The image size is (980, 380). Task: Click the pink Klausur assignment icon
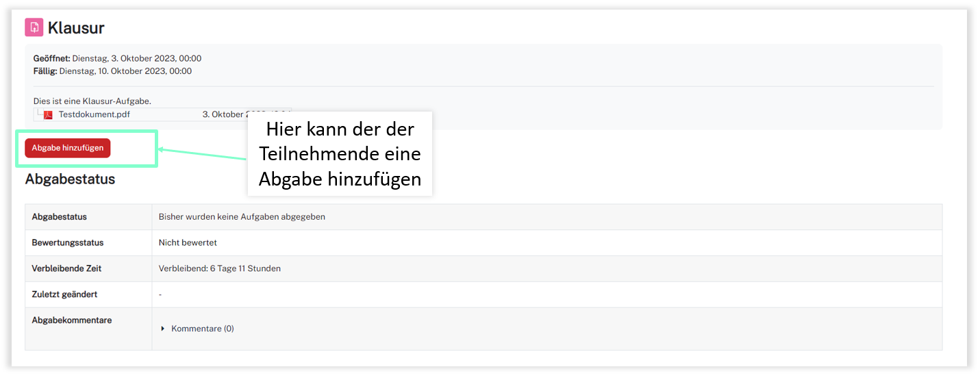(x=34, y=28)
